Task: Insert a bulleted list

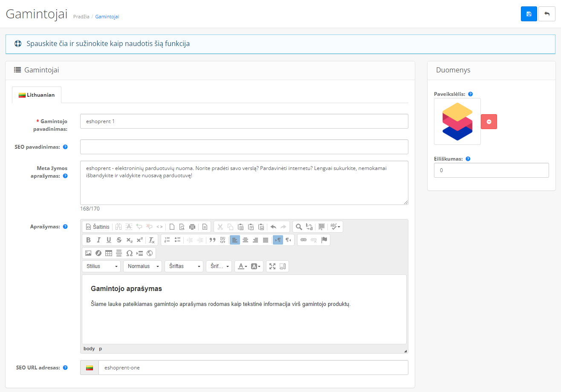Action: coord(178,240)
